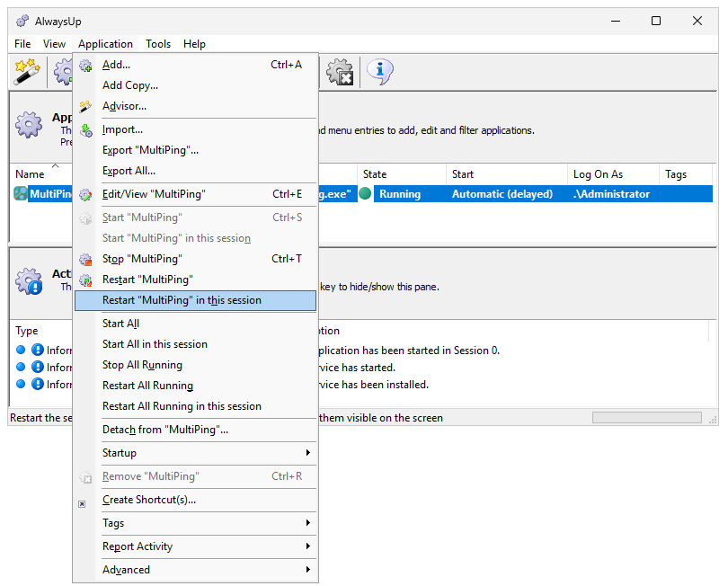The image size is (728, 586).
Task: Click the gear pencil icon beside Edit/View MultiPing
Action: tap(85, 194)
